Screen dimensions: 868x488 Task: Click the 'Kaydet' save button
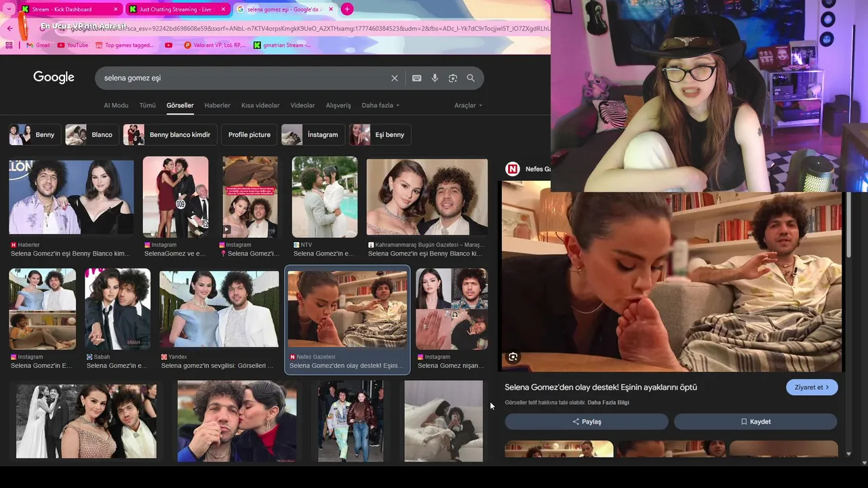pos(755,422)
